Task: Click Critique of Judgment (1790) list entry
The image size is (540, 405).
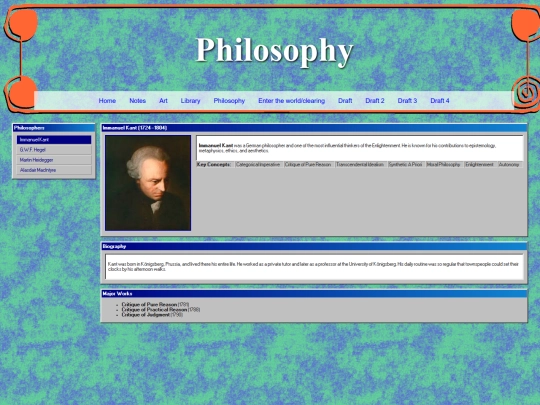Action: [x=152, y=315]
